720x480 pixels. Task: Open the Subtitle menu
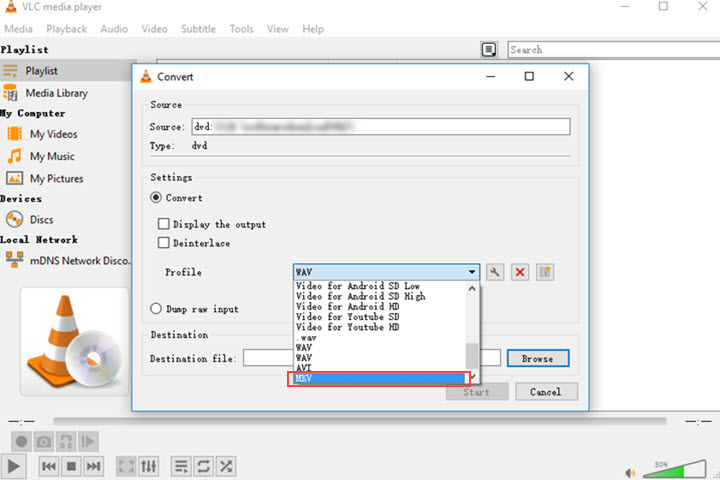198,29
